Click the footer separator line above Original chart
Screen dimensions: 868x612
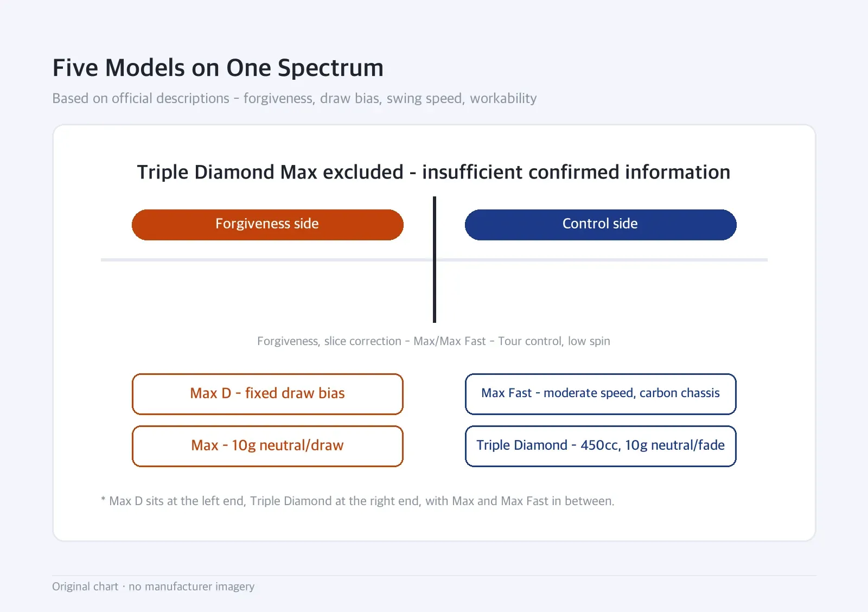click(434, 576)
